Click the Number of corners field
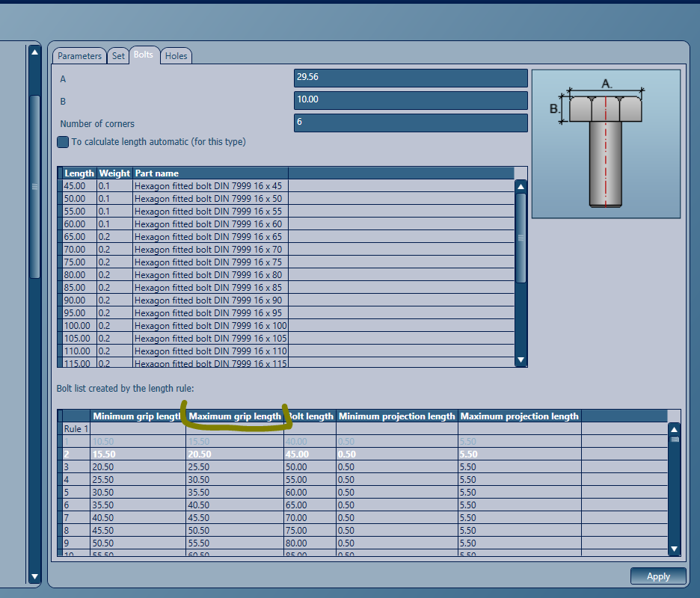The width and height of the screenshot is (700, 598). tap(410, 123)
